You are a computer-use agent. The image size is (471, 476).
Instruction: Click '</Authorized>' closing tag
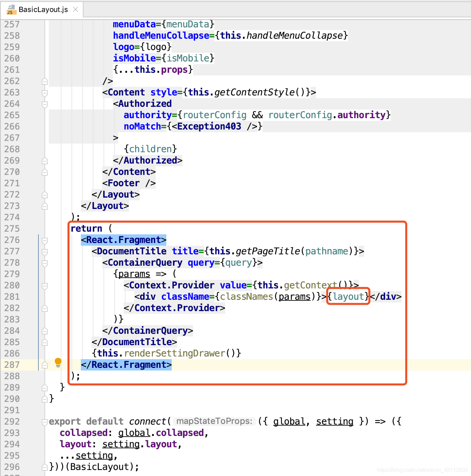tap(148, 161)
